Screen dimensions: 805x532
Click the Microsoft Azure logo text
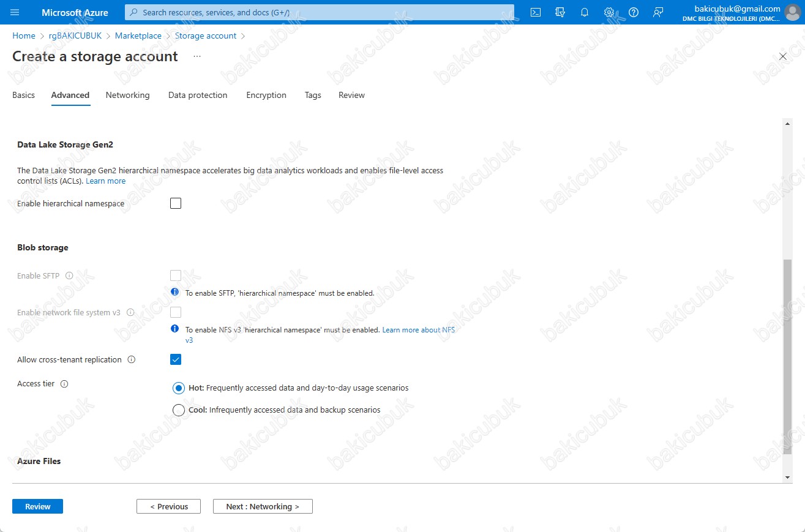(x=75, y=12)
